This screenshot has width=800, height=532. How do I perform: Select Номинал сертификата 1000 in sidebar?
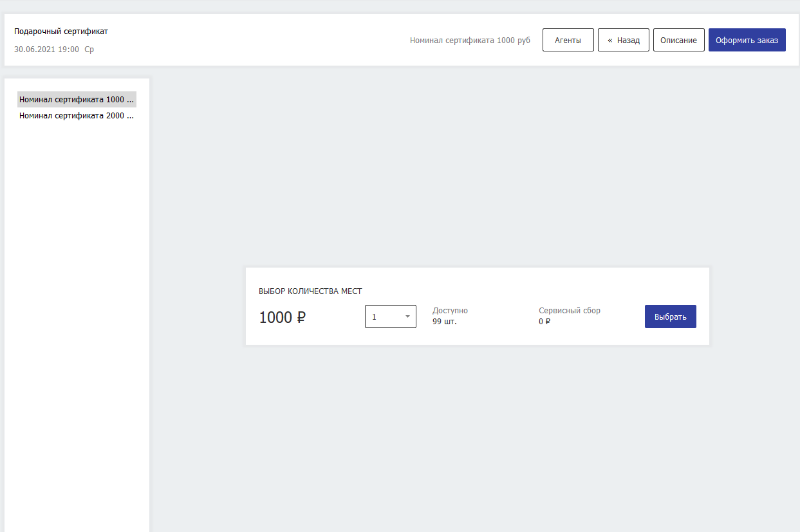77,100
